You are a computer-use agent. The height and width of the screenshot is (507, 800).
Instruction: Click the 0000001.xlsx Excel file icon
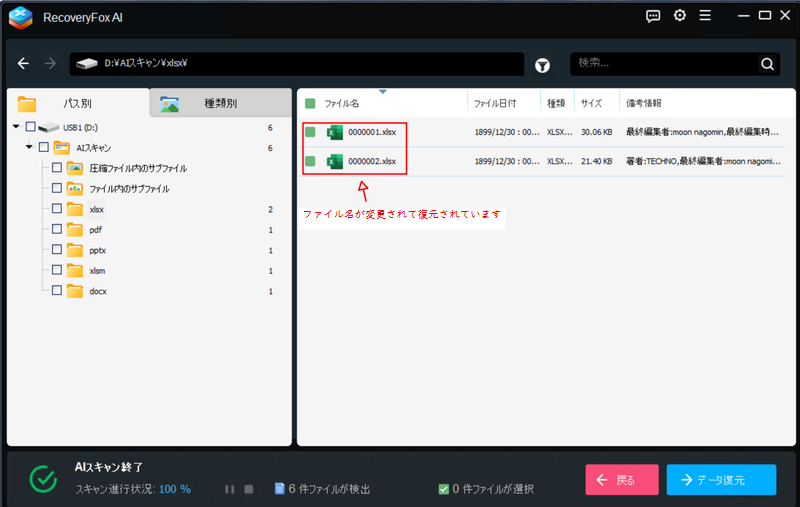click(x=335, y=132)
